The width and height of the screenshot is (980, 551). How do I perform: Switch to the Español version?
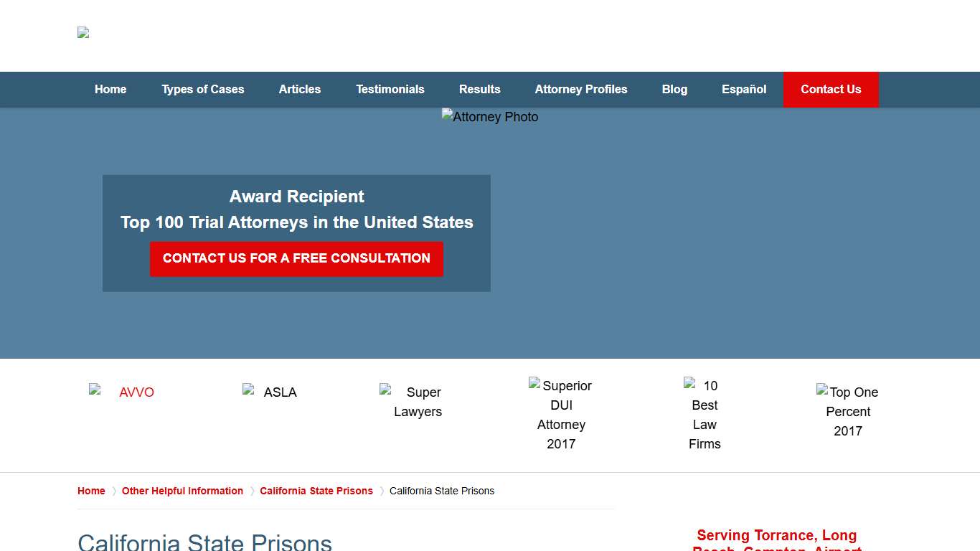pos(744,89)
